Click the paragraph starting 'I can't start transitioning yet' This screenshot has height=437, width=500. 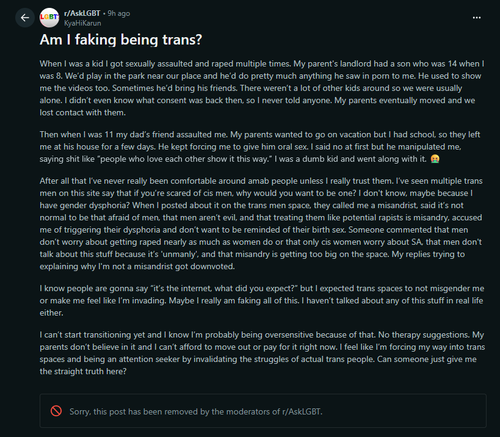click(x=262, y=353)
